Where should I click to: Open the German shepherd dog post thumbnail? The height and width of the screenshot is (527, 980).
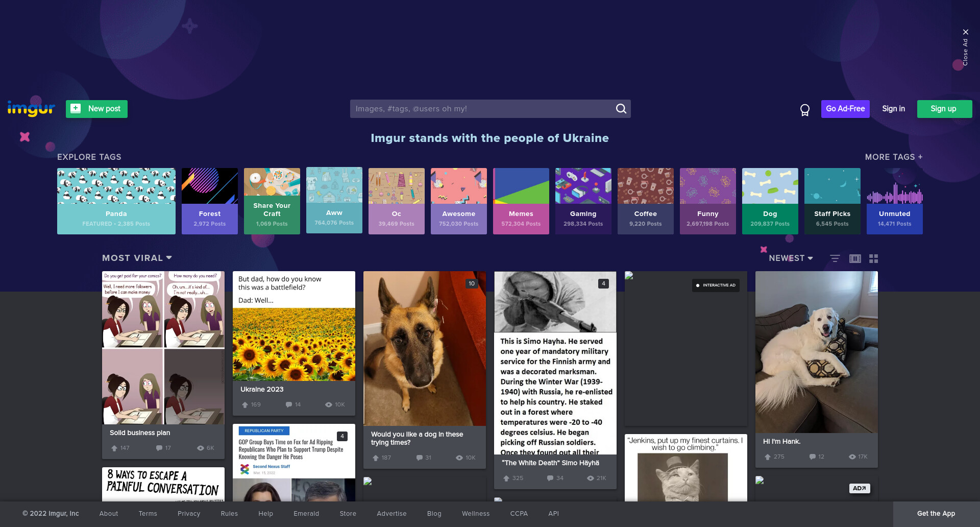coord(425,348)
